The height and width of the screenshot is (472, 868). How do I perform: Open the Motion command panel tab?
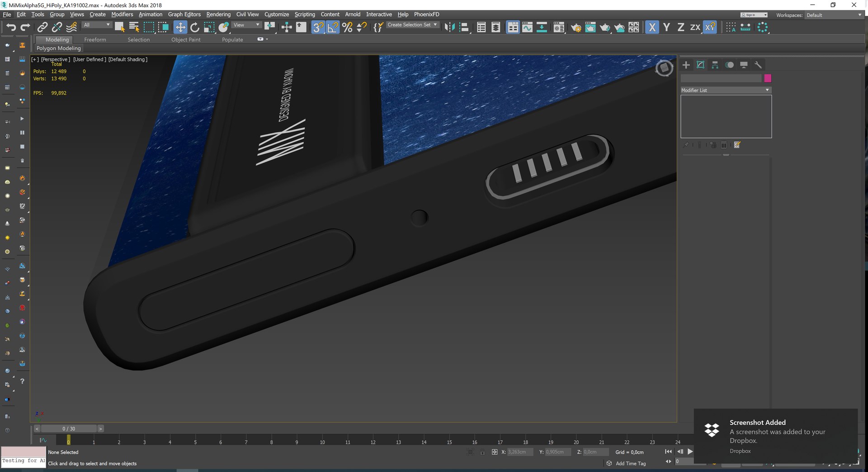730,65
